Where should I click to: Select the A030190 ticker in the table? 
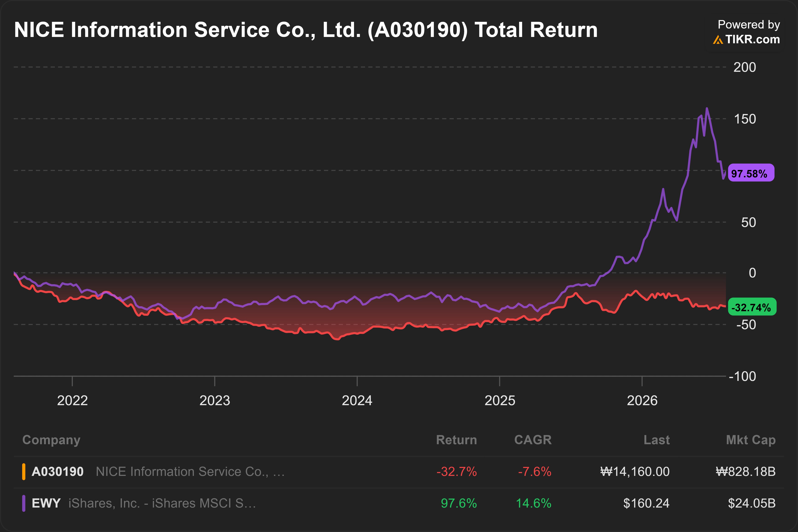[58, 472]
